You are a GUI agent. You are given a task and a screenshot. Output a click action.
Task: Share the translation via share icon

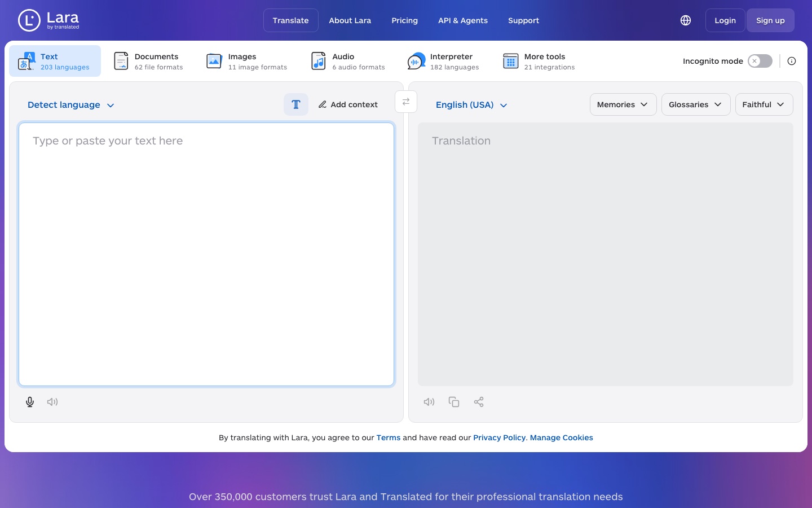coord(479,402)
